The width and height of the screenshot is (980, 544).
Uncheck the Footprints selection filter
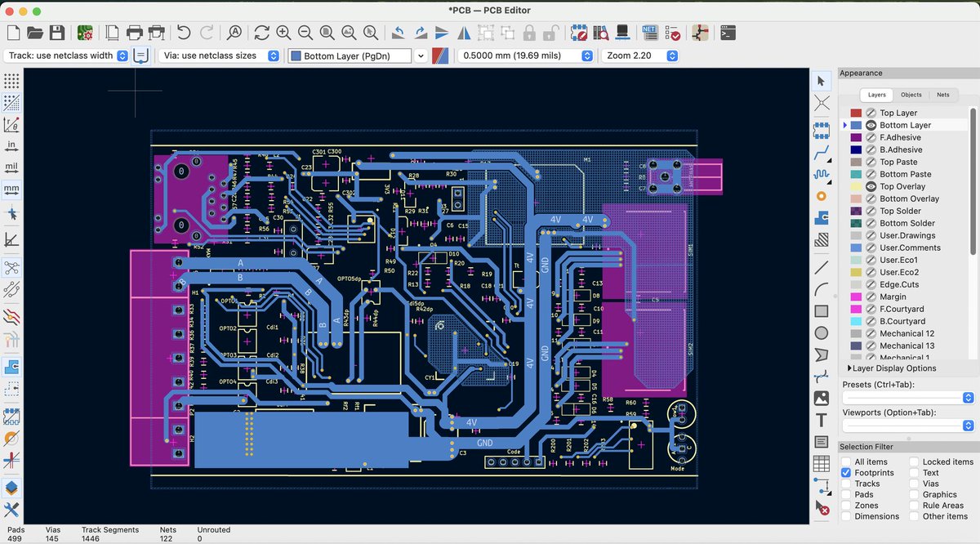point(847,472)
